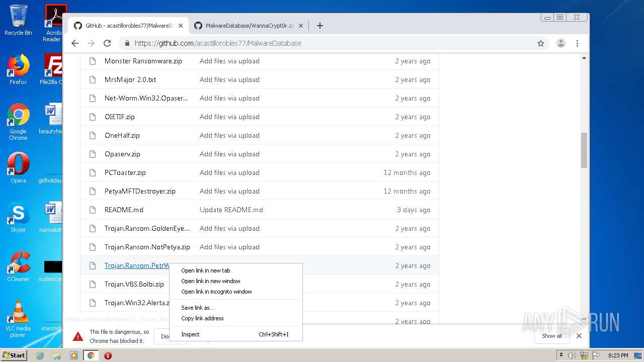
Task: Select the Opera desktop shortcut
Action: (x=18, y=168)
